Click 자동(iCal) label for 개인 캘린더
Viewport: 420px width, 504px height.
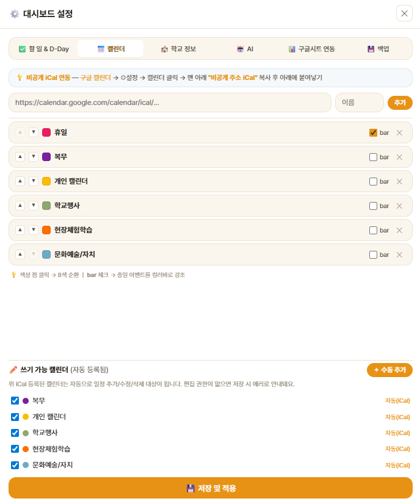(398, 417)
